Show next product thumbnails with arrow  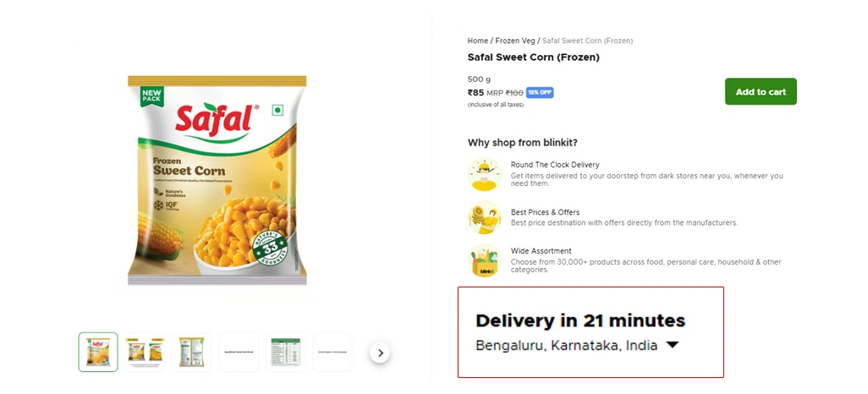coord(380,353)
